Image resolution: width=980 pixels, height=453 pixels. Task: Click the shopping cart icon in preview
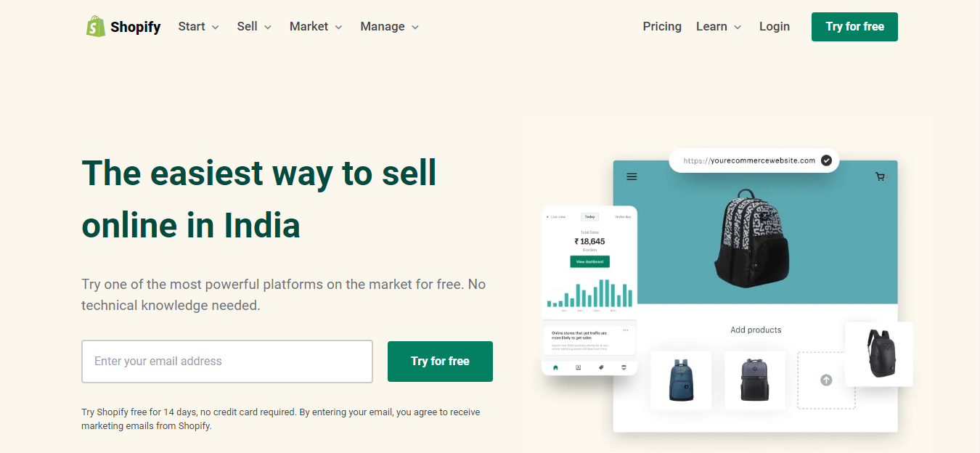click(x=881, y=176)
